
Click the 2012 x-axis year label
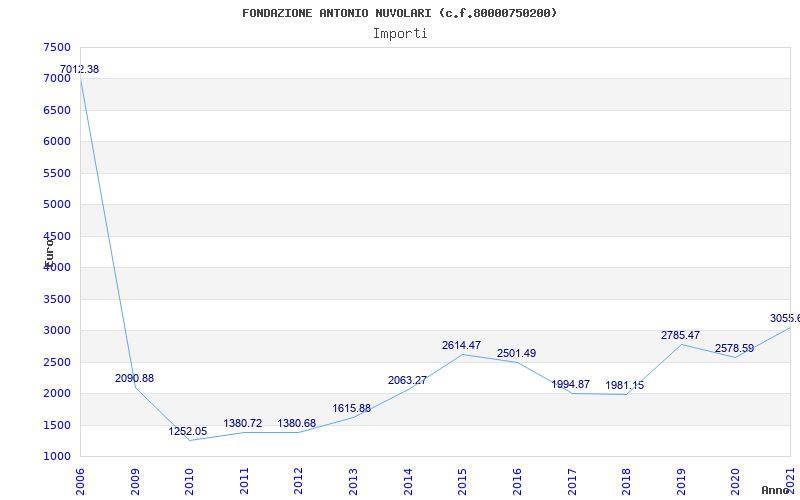298,482
